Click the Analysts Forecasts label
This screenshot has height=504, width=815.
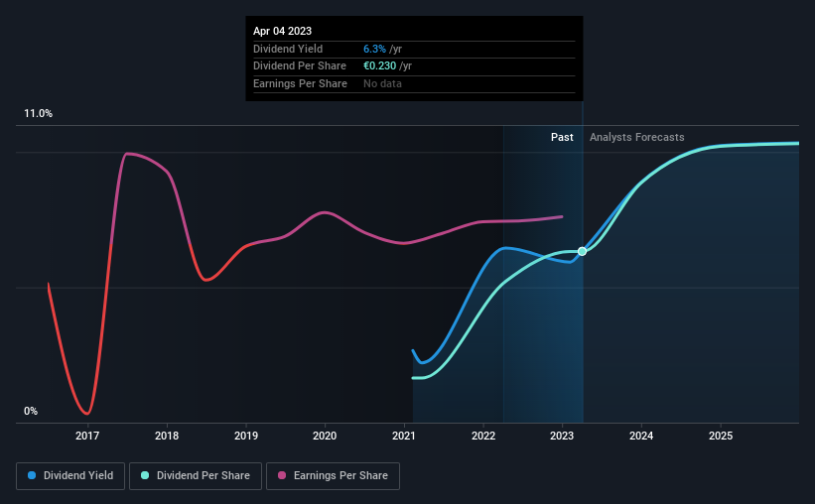tap(636, 137)
